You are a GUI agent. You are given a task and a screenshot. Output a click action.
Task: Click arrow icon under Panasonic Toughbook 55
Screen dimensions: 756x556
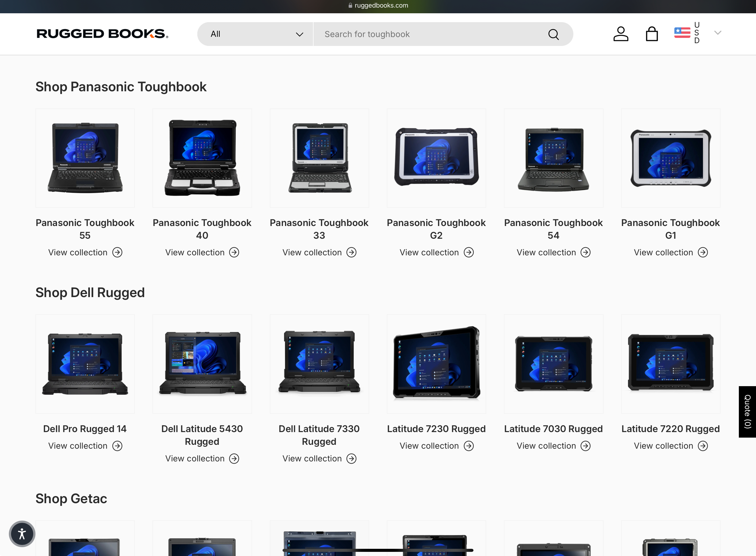pyautogui.click(x=117, y=253)
